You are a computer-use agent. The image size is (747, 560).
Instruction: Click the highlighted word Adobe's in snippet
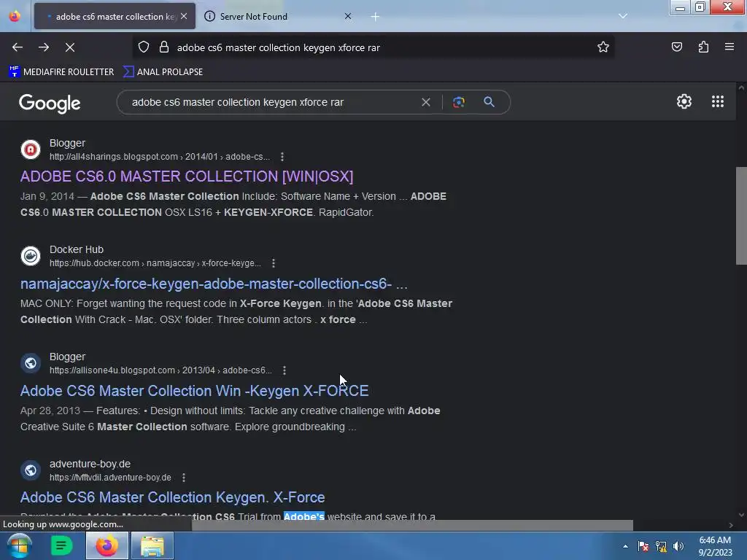pyautogui.click(x=304, y=517)
